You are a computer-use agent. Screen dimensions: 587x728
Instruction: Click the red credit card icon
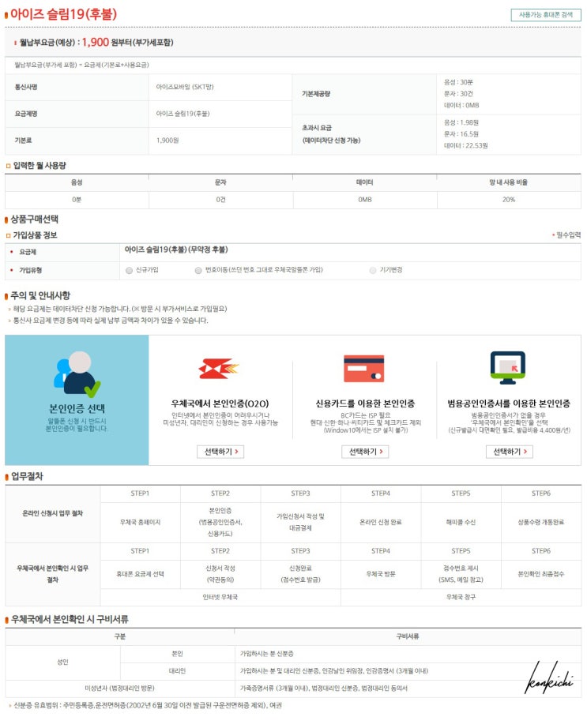(364, 368)
